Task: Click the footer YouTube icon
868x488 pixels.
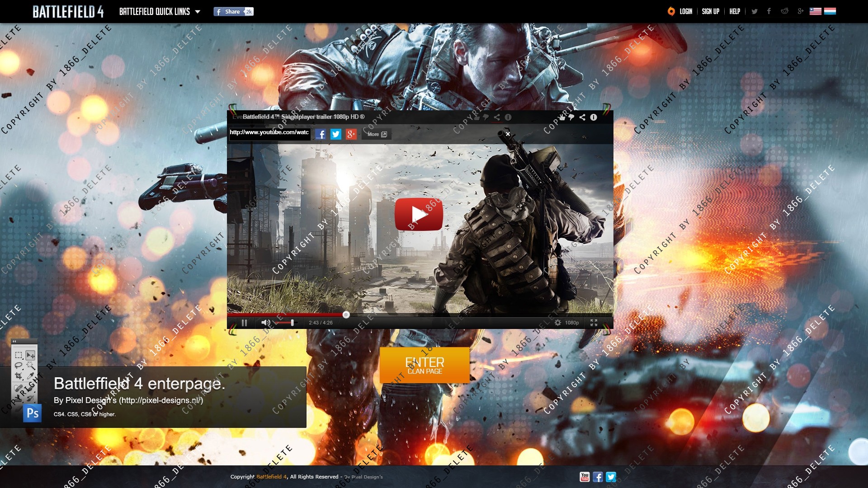Action: click(x=585, y=477)
